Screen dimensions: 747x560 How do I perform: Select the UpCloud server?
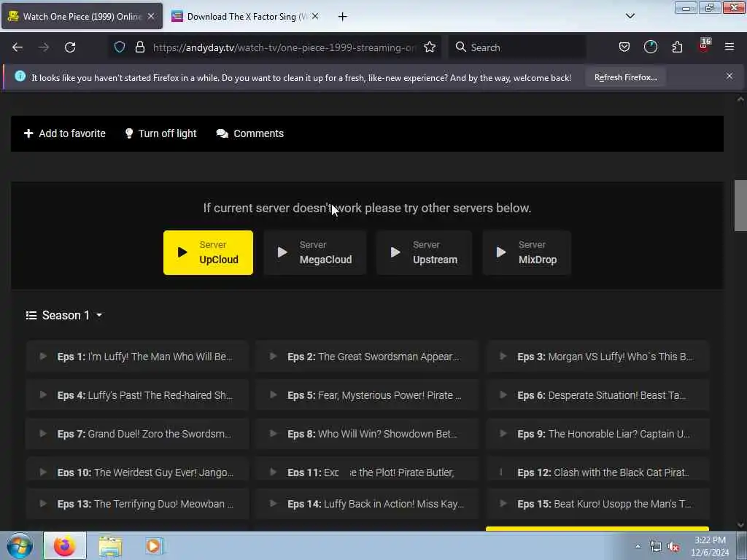click(x=208, y=252)
